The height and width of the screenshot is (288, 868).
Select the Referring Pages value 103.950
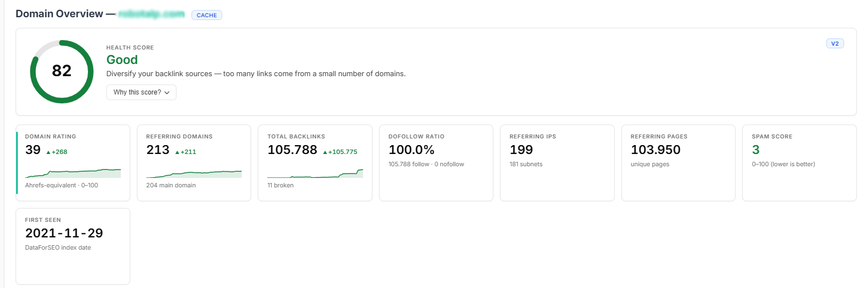tap(655, 150)
